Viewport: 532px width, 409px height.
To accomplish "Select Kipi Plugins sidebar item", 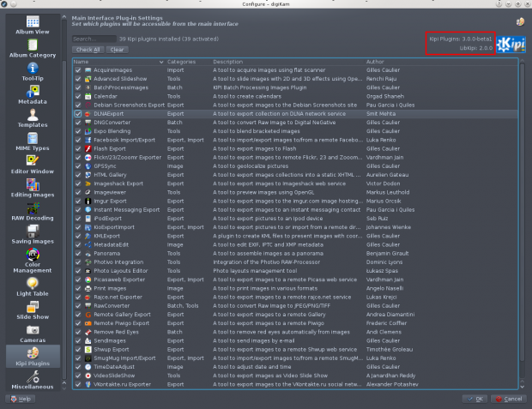I will pyautogui.click(x=33, y=357).
